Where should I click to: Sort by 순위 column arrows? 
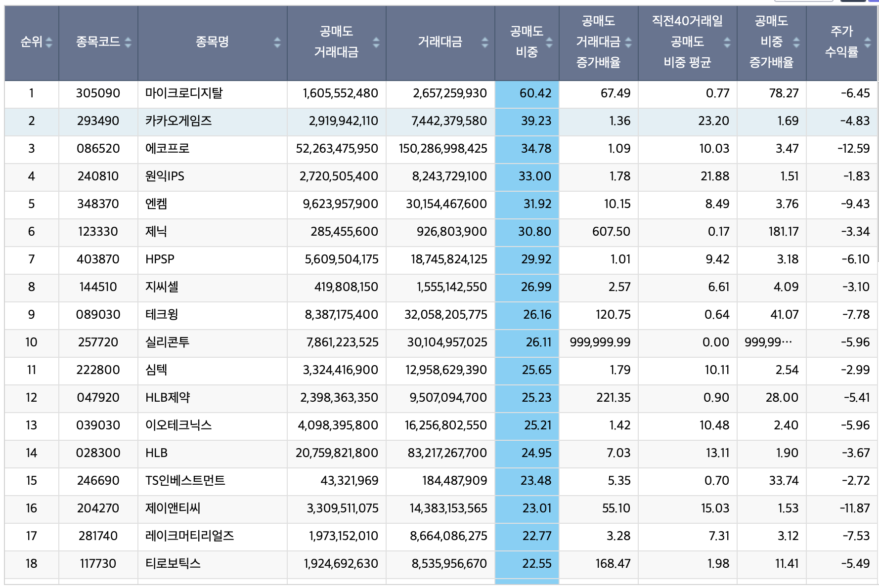click(x=48, y=42)
